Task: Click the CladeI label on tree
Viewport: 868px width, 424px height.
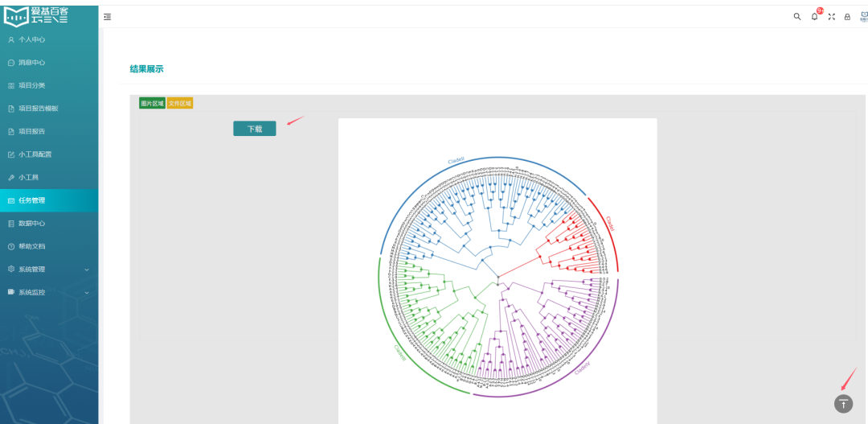Action: click(610, 224)
